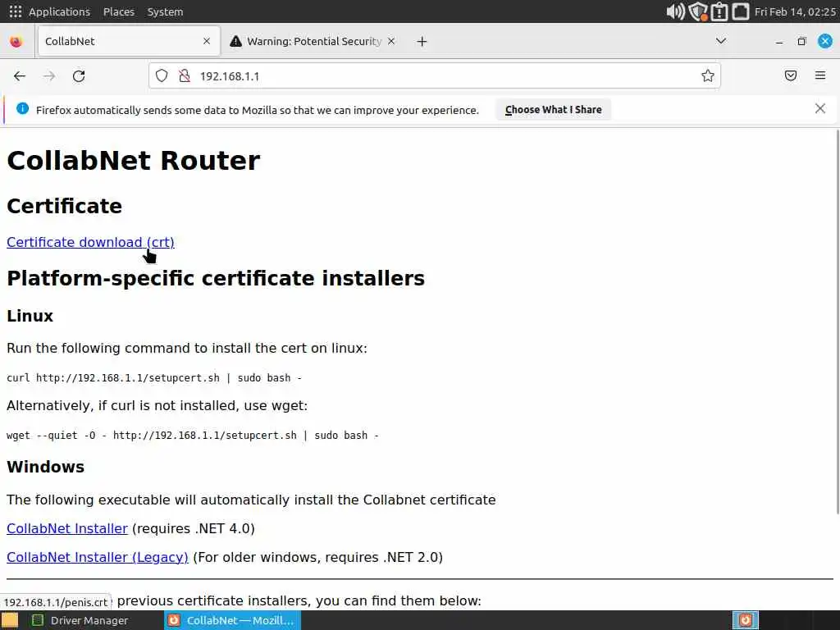The height and width of the screenshot is (630, 840).
Task: Switch to Driver Manager in taskbar
Action: 80,620
